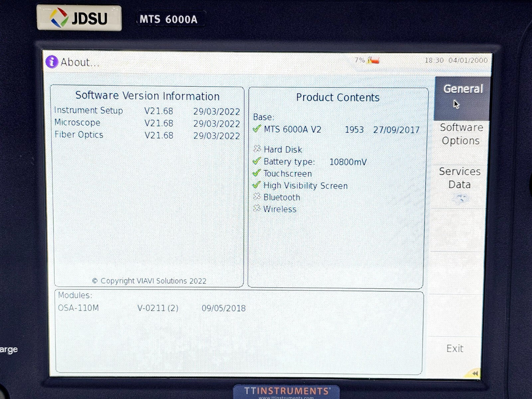Click the MTS 6000A V2 base text
Viewport: 532px width, 399px height.
pyautogui.click(x=293, y=129)
